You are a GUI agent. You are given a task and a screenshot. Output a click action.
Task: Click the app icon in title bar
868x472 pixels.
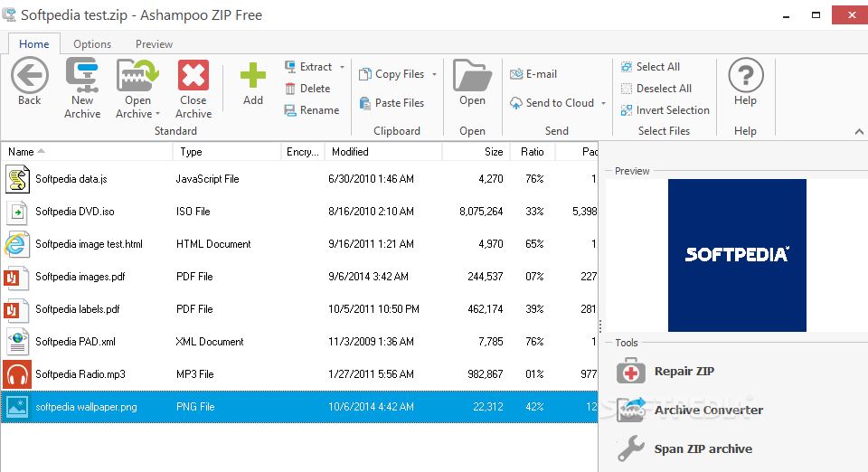tap(8, 15)
